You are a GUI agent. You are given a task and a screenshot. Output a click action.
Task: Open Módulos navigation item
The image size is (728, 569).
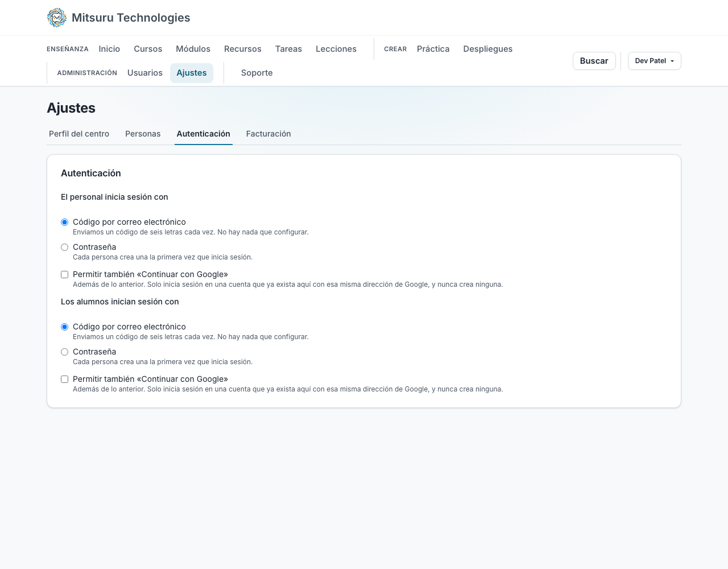point(193,49)
